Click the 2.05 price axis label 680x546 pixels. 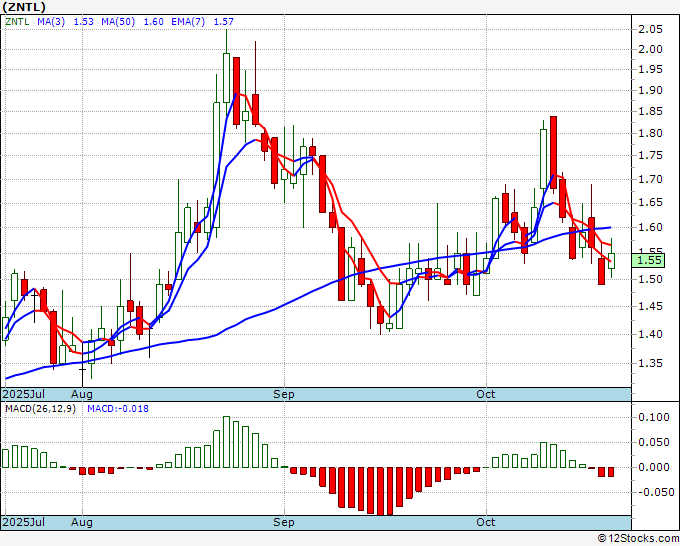pos(651,30)
